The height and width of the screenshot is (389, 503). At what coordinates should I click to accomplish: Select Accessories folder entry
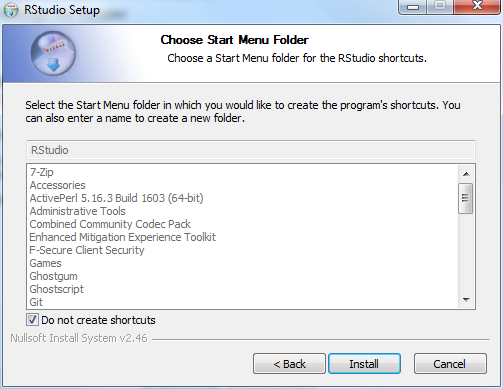click(x=58, y=185)
